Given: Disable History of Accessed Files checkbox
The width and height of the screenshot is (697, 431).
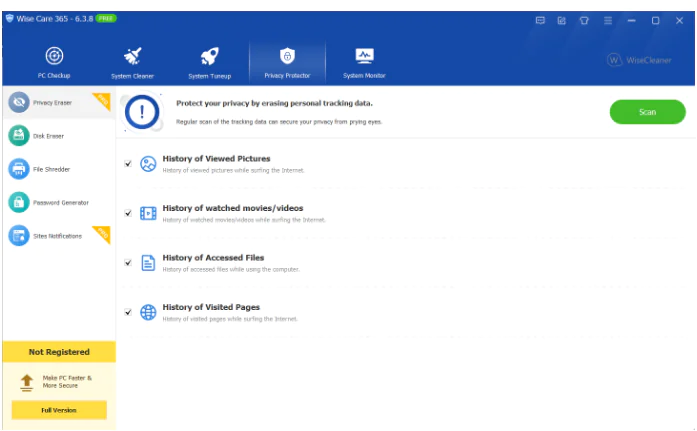Looking at the screenshot, I should coord(128,263).
